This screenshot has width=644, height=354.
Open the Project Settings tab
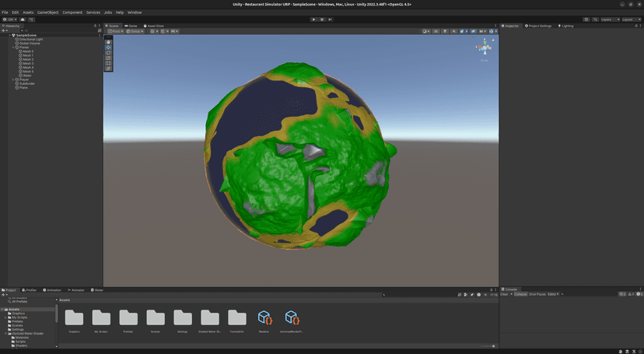(x=538, y=26)
